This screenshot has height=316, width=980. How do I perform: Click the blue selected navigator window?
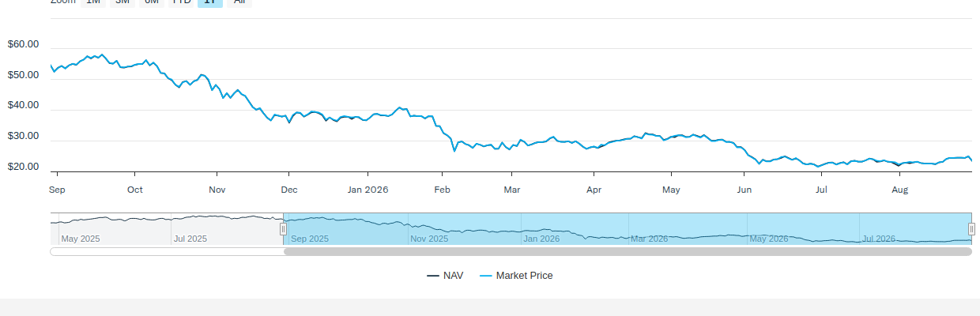[628, 228]
